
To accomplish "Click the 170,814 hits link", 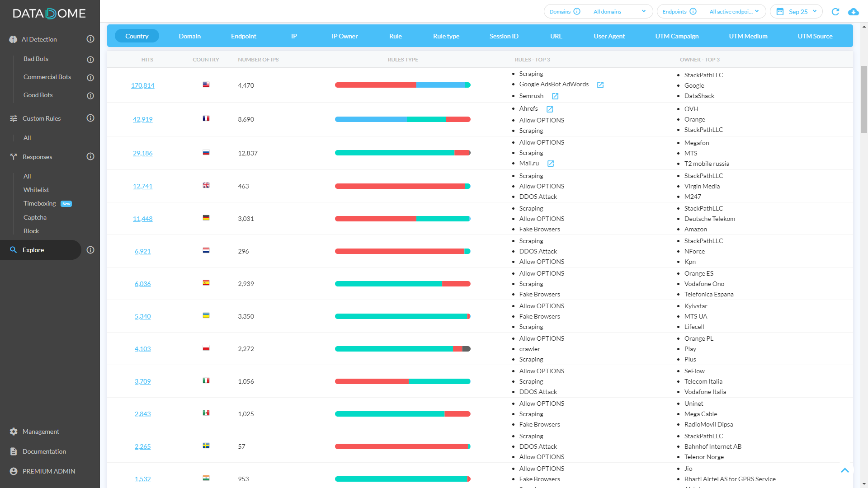I will tap(143, 85).
